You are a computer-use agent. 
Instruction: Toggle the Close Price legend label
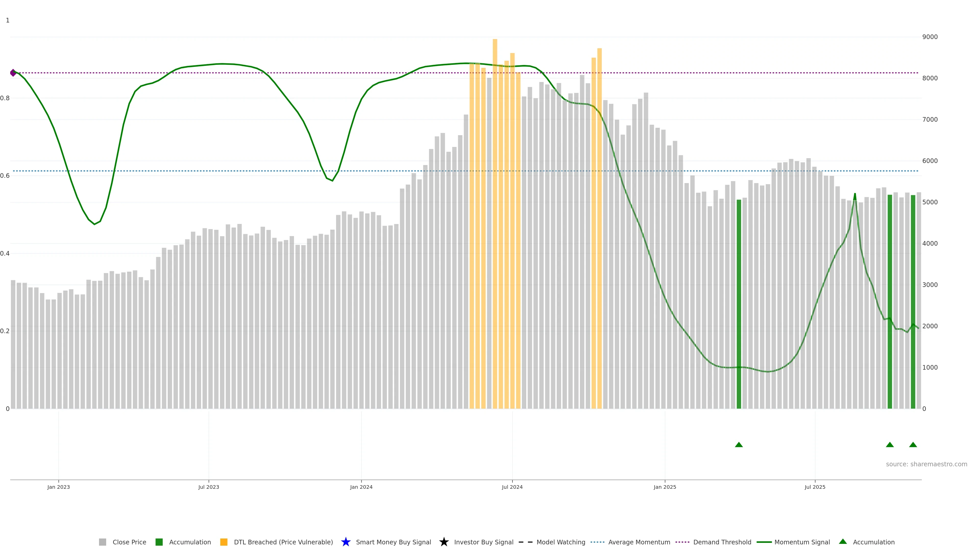tap(129, 542)
